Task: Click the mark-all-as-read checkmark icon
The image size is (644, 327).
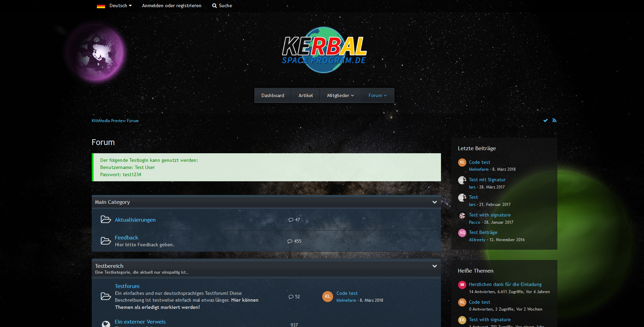Action: click(x=545, y=120)
